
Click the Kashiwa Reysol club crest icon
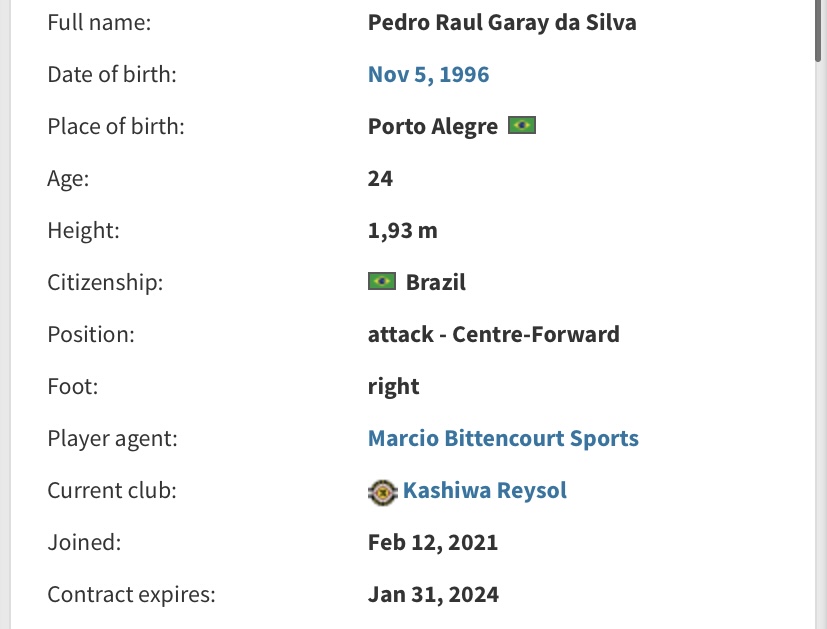coord(382,492)
